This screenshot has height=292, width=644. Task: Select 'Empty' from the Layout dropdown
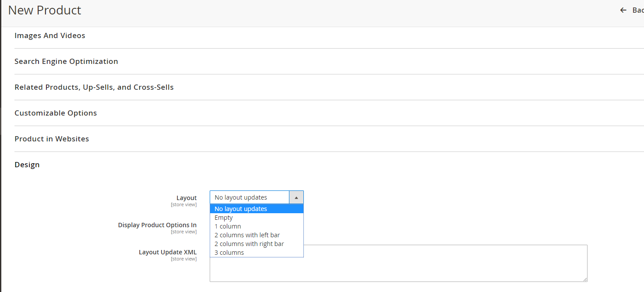223,218
